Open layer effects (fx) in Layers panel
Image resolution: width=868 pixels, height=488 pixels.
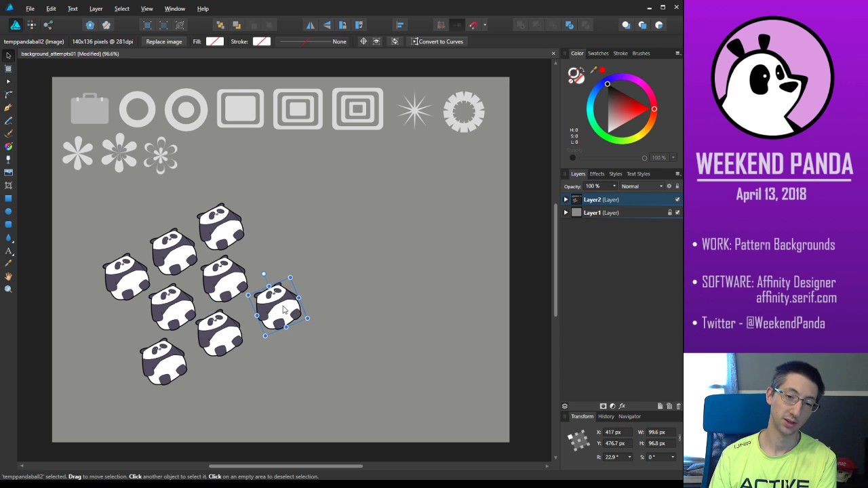click(622, 406)
